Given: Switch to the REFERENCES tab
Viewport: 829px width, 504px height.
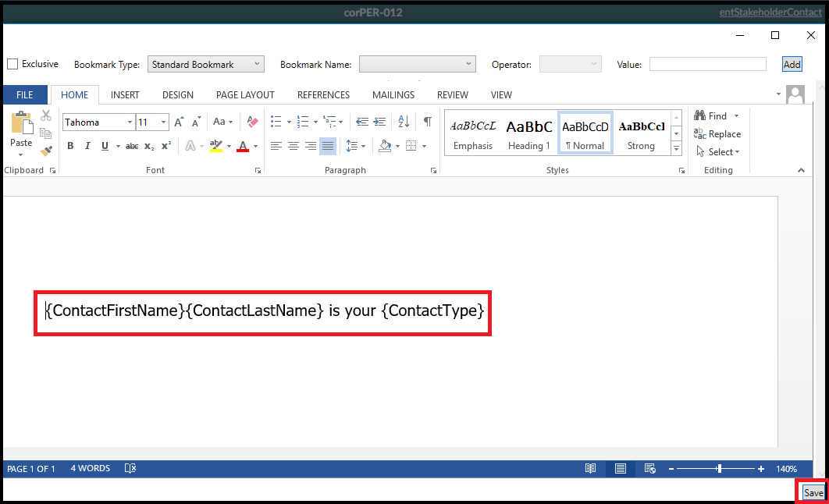Looking at the screenshot, I should coord(324,95).
